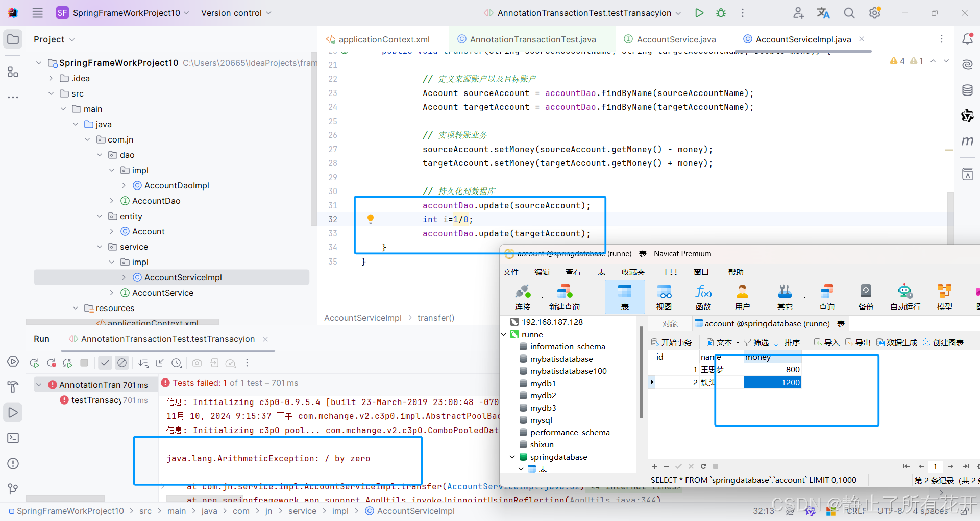This screenshot has width=980, height=521.
Task: Open Navicat 函数 function icon
Action: click(x=703, y=298)
